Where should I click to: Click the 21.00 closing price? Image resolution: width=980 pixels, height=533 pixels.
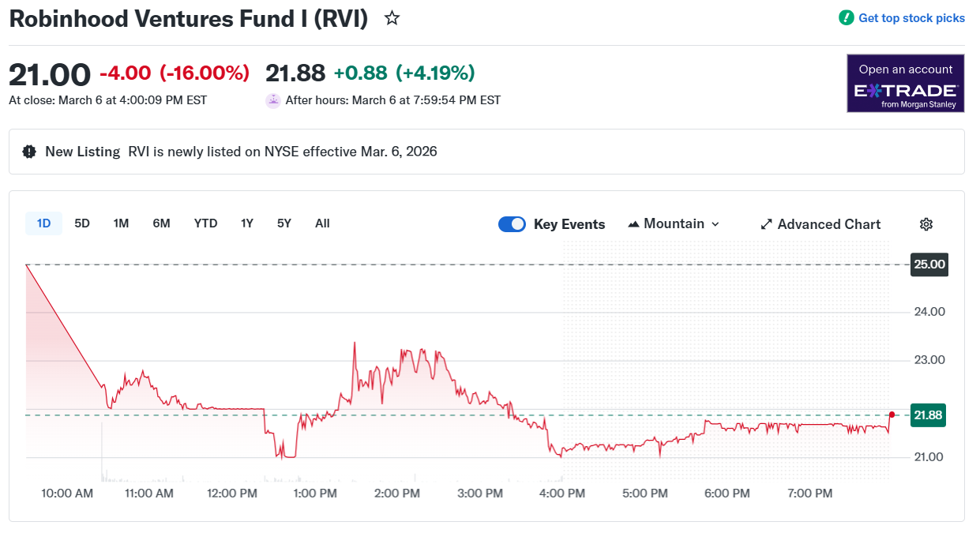point(50,74)
